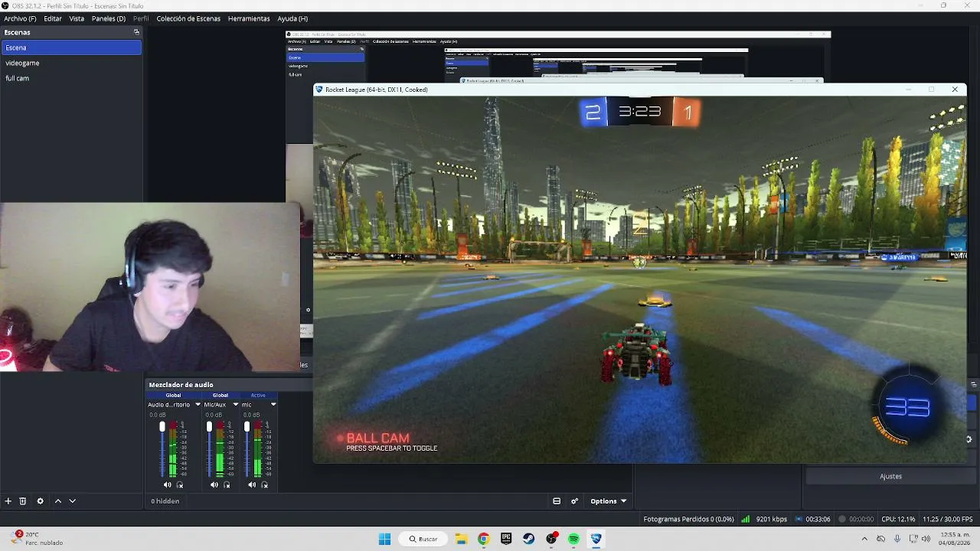Viewport: 980px width, 551px height.
Task: Click the blue streaming status icon
Action: [x=799, y=519]
